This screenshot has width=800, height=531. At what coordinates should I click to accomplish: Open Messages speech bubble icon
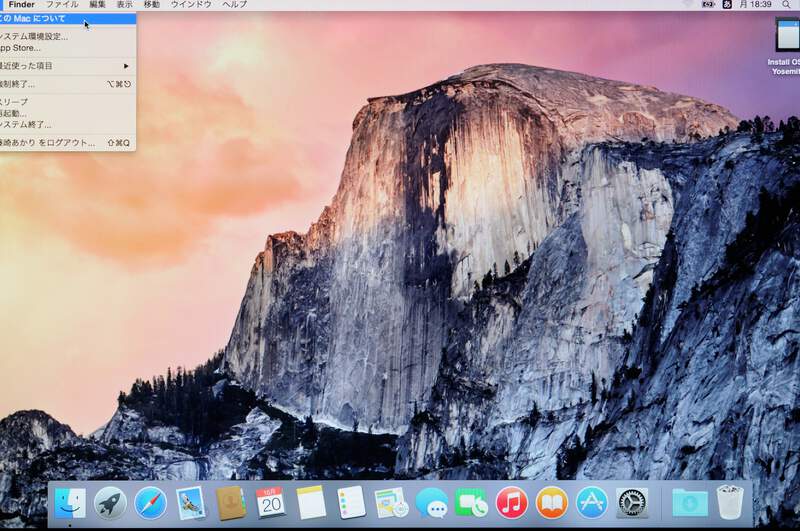coord(432,503)
